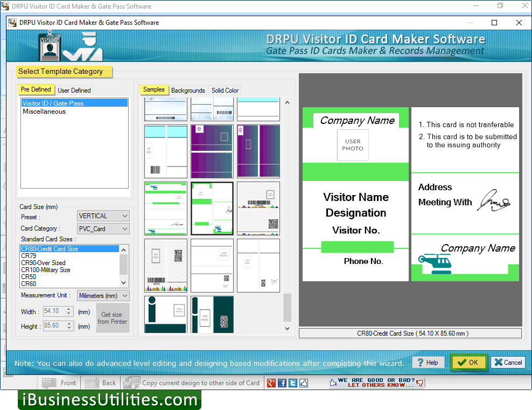Open Help with the question mark button
532x410 pixels.
[428, 363]
